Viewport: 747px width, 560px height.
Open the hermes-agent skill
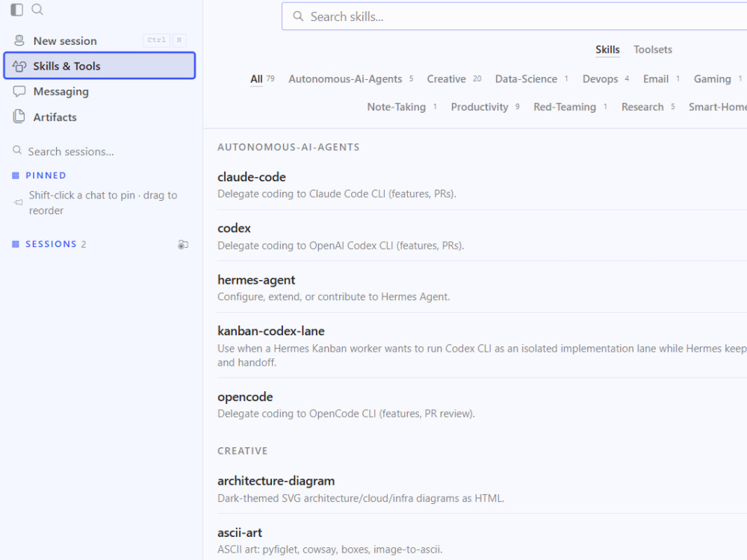(256, 280)
